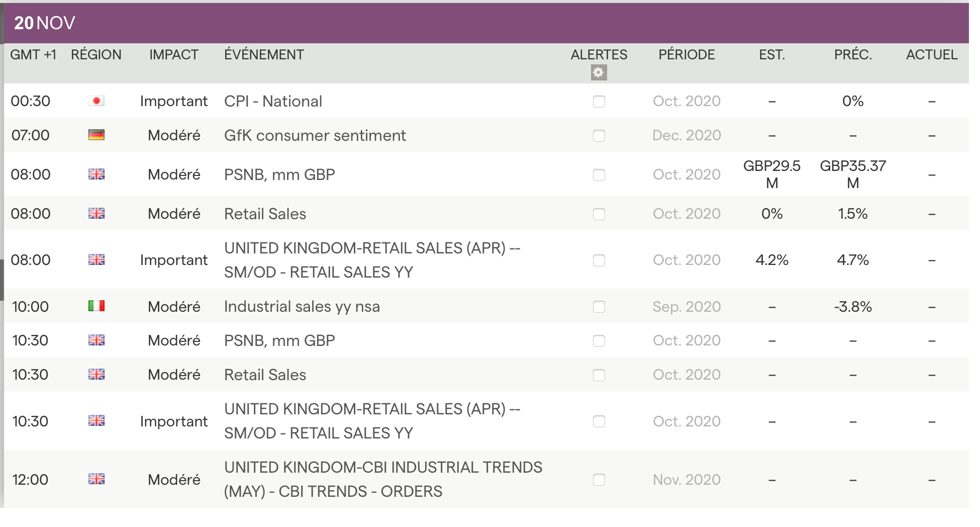Tick the GfK consumer sentiment alert checkbox
Screen dimensions: 980x527
pos(599,136)
